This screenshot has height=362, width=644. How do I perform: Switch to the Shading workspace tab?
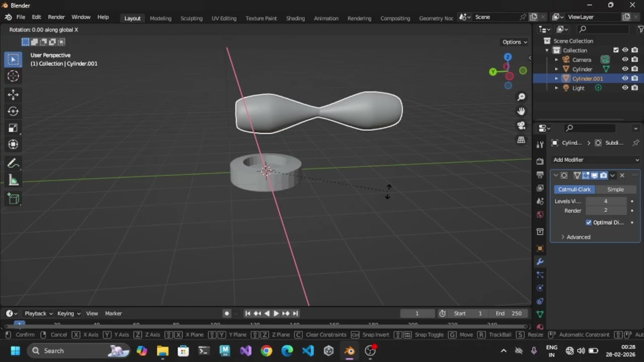pyautogui.click(x=295, y=18)
